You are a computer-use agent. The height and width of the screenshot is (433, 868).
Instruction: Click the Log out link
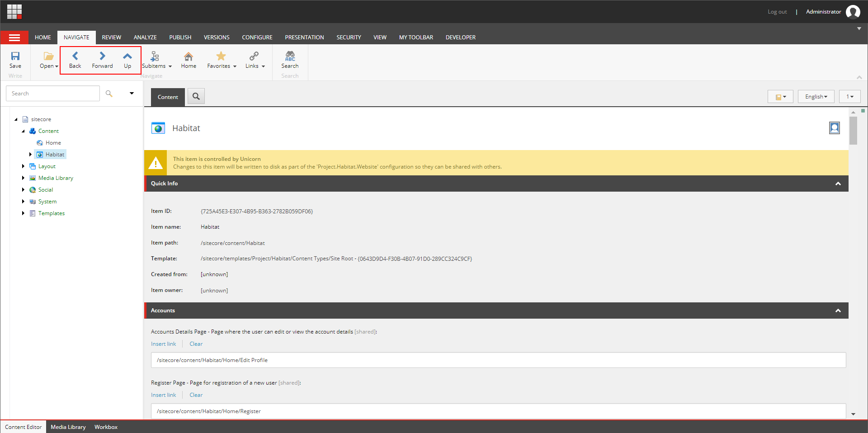click(x=777, y=12)
